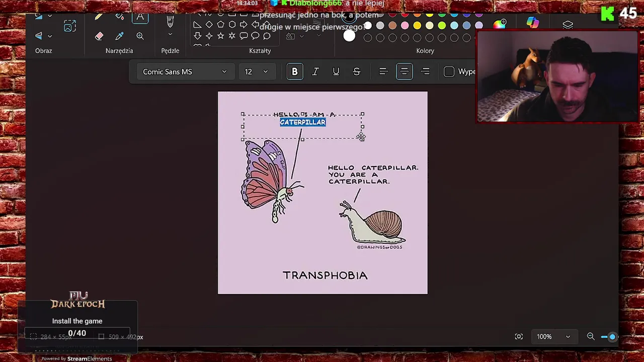This screenshot has height=362, width=644.
Task: Choose the lime green color swatch
Action: 442,26
